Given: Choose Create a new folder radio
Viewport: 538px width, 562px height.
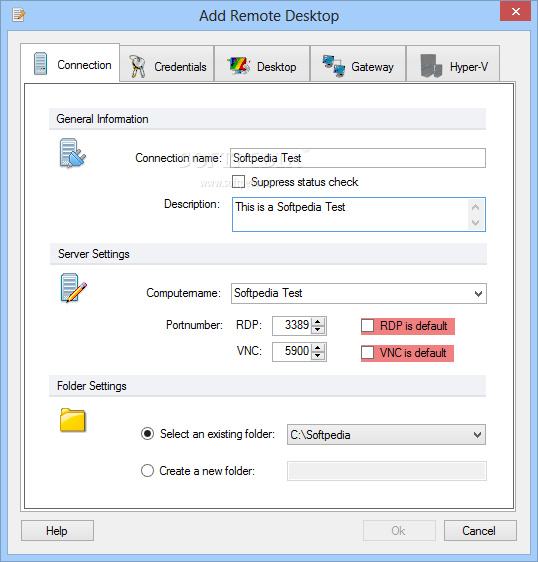Looking at the screenshot, I should tap(147, 471).
